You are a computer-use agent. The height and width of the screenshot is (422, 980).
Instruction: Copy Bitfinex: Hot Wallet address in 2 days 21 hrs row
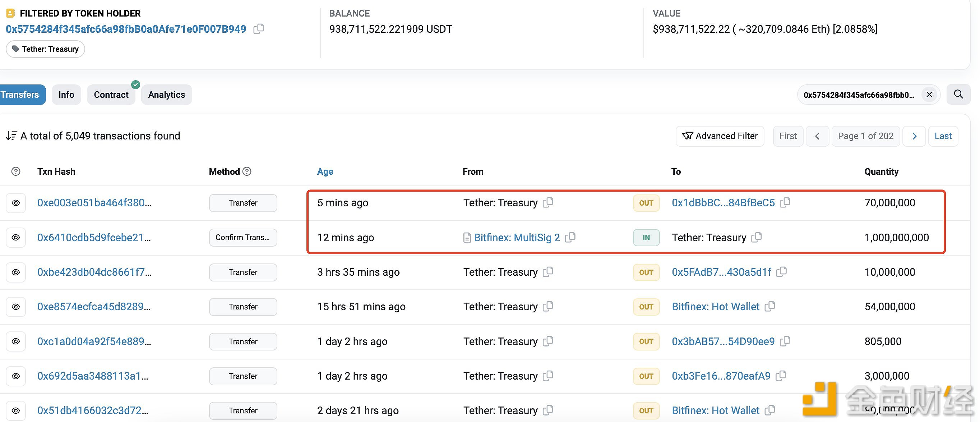[770, 410]
